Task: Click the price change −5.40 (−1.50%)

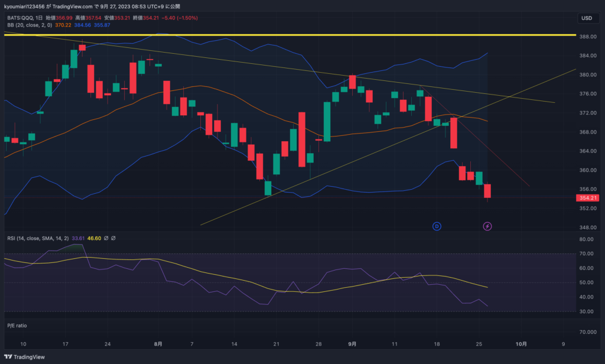Action: 180,18
